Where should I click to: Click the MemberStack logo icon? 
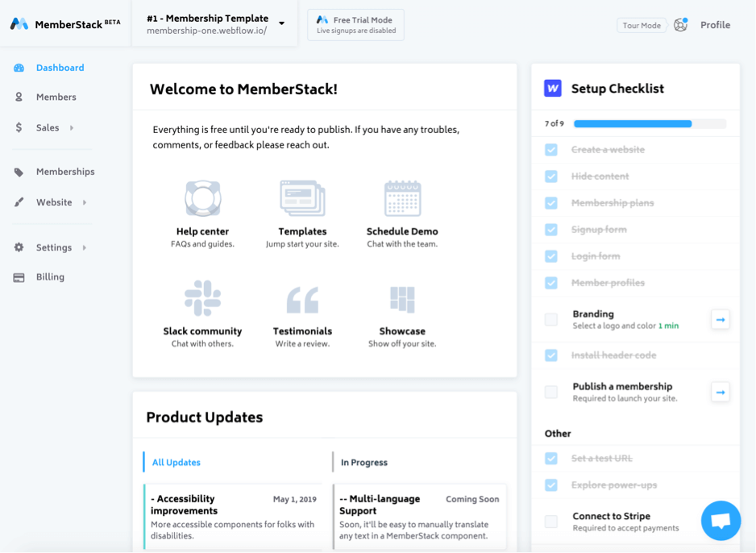tap(20, 23)
